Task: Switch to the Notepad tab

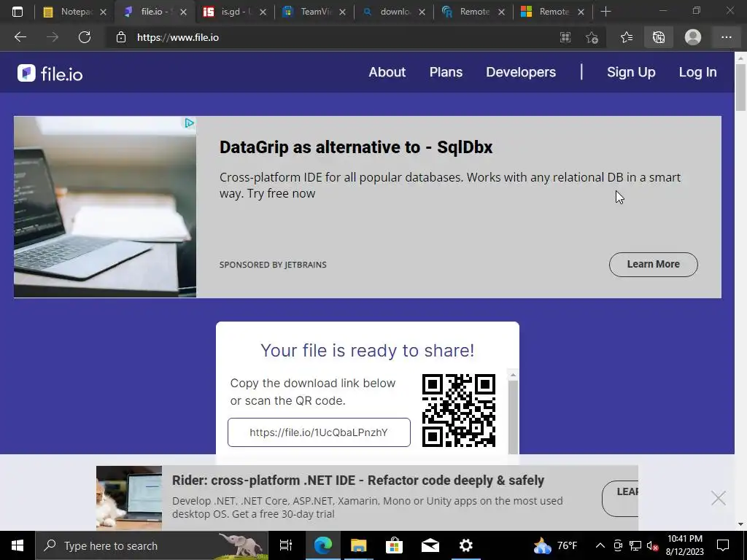Action: 68,12
